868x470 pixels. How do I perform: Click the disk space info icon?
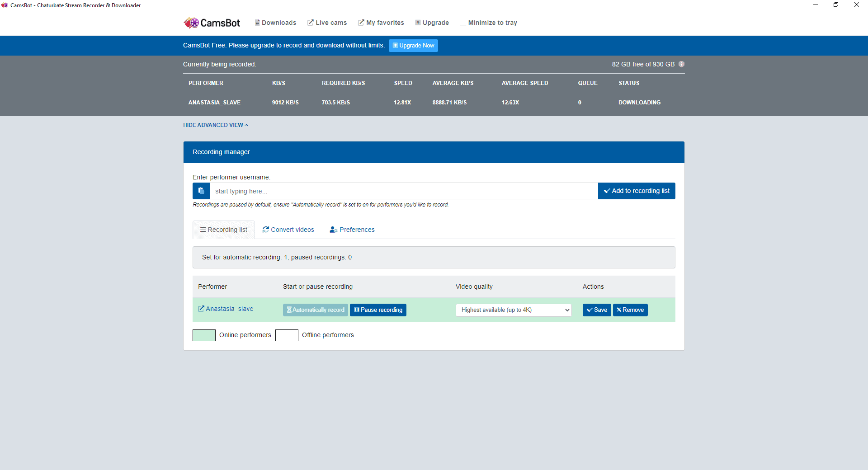(x=681, y=64)
